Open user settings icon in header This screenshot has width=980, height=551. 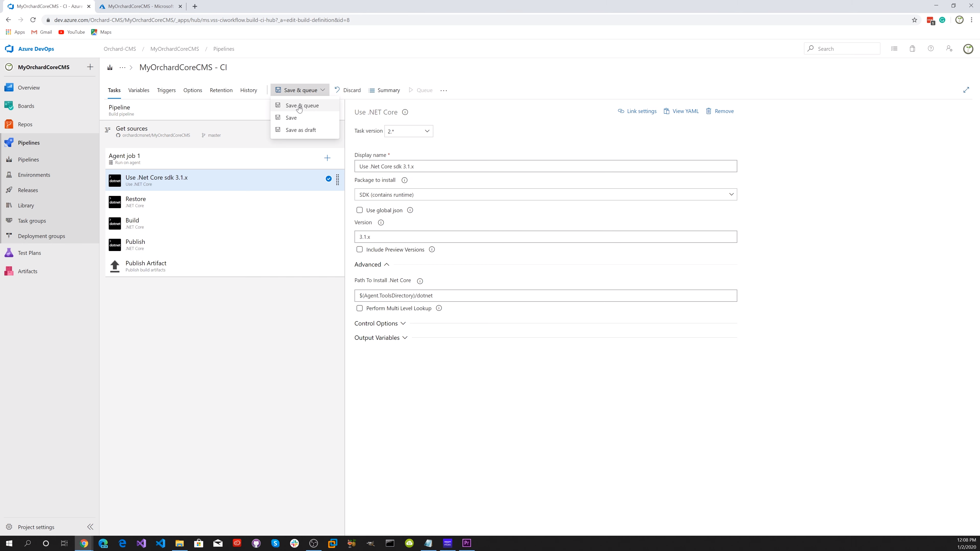[949, 49]
